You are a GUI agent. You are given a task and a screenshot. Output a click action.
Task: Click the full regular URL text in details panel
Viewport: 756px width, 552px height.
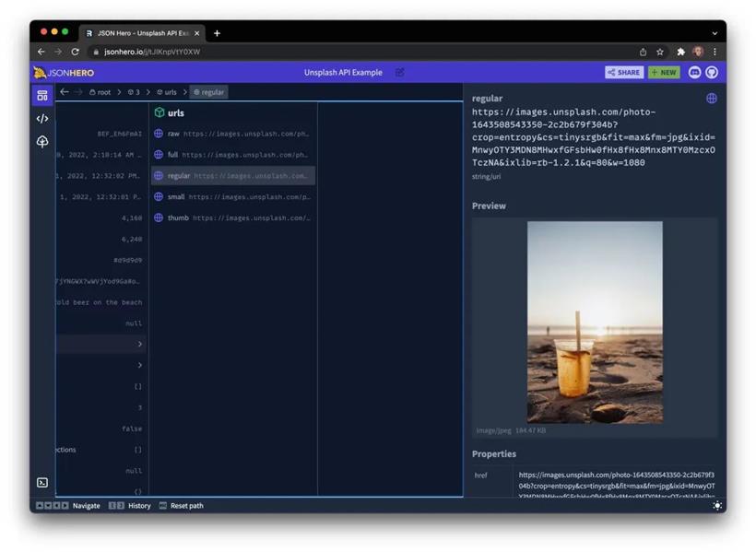pyautogui.click(x=594, y=137)
